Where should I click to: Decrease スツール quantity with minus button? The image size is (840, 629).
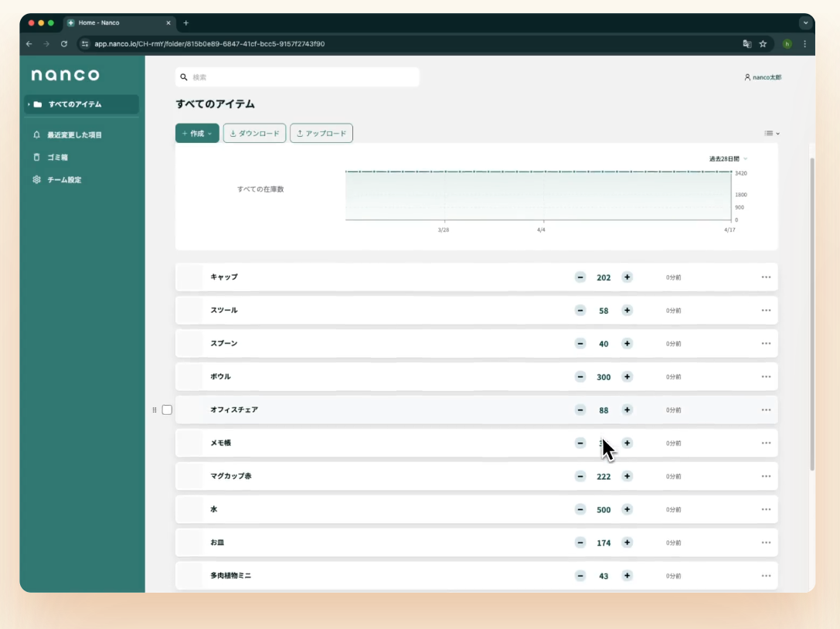[x=580, y=311]
